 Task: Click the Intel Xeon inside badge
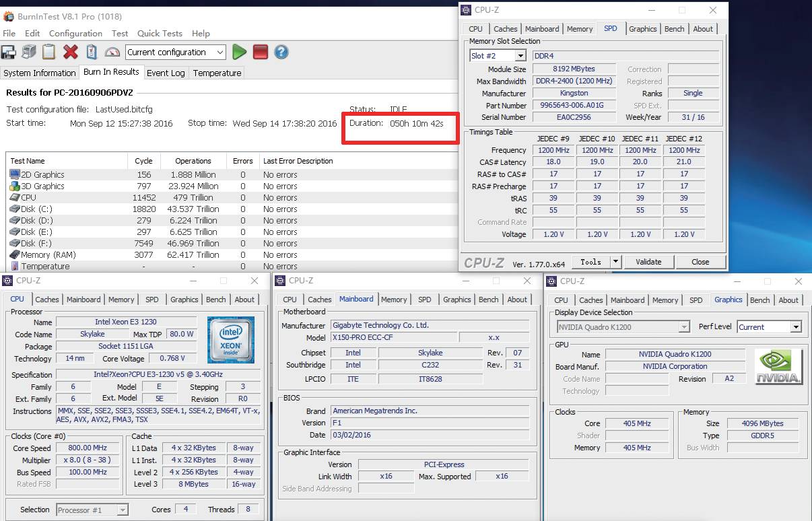click(231, 340)
